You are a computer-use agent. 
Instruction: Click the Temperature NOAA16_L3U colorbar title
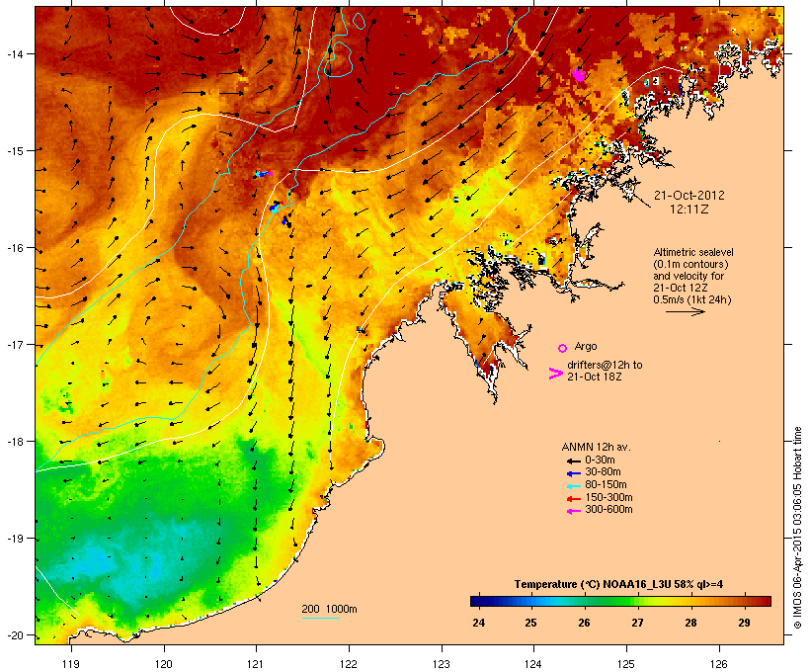(618, 584)
